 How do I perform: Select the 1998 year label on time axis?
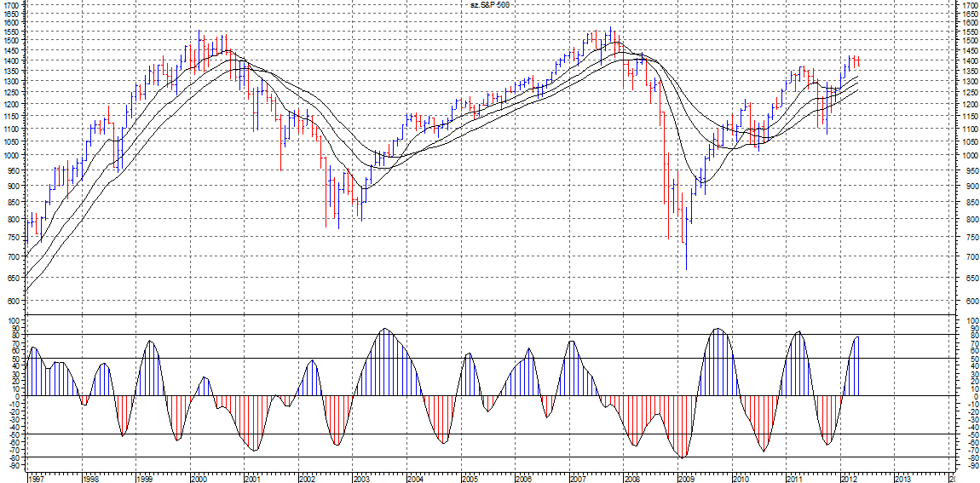[x=90, y=479]
